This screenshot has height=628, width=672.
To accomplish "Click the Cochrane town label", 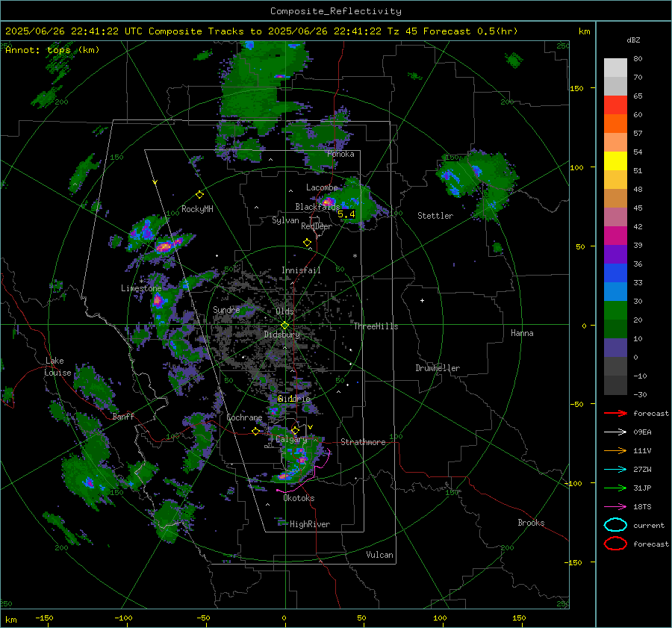I will 244,417.
